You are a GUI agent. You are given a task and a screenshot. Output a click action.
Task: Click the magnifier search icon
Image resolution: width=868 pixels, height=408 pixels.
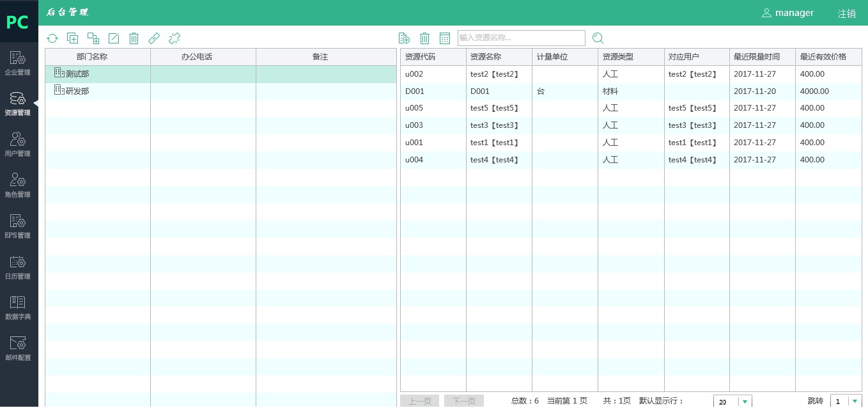click(598, 38)
